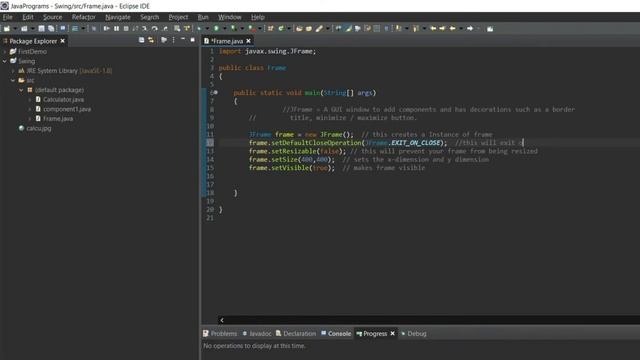The width and height of the screenshot is (640, 360).
Task: Open the Debug configurations dropdown arrow
Action: 207,29
